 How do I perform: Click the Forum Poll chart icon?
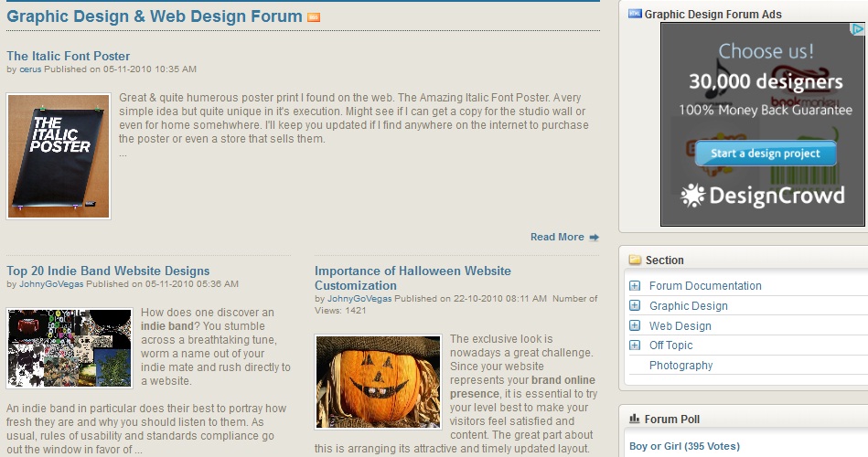pos(635,419)
